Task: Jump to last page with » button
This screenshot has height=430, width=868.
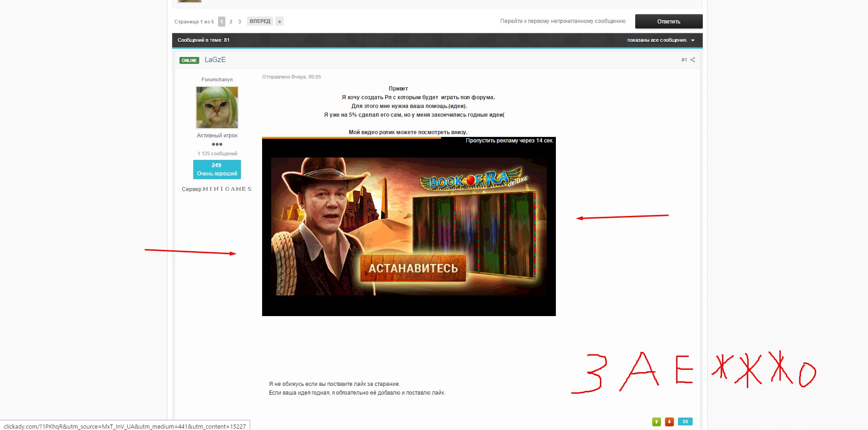Action: (x=280, y=22)
